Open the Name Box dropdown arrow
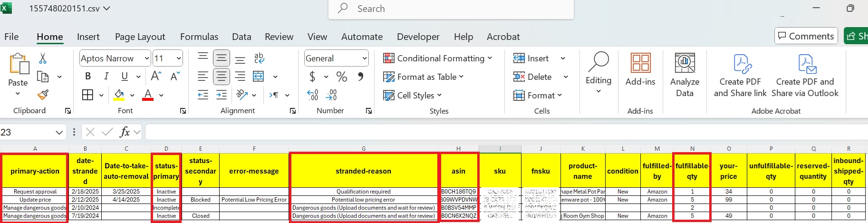The width and height of the screenshot is (868, 223). click(59, 132)
